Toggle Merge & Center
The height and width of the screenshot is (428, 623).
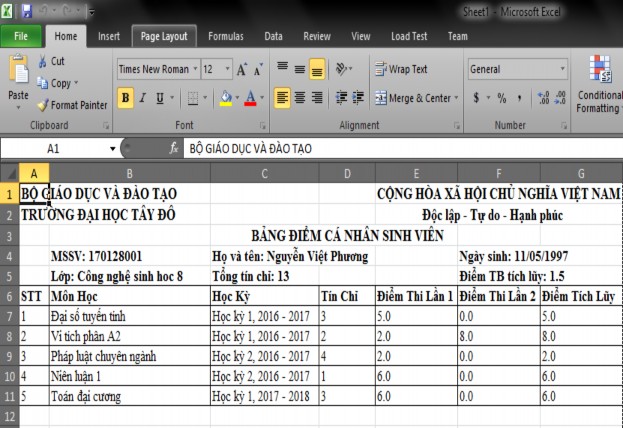point(413,98)
